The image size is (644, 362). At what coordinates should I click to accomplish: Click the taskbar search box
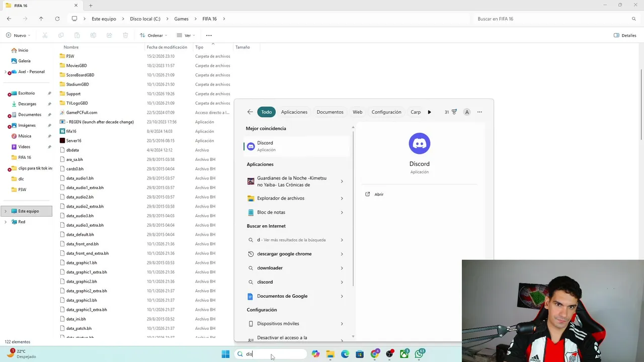[271, 354]
